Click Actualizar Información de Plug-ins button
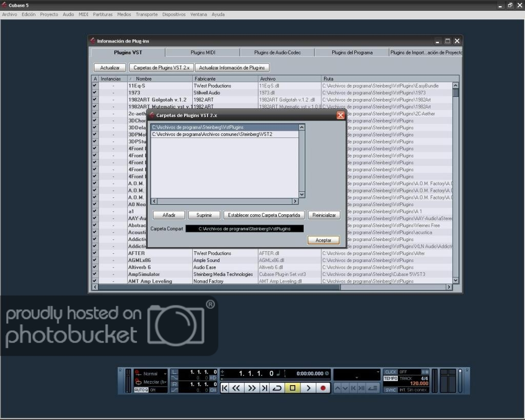Image resolution: width=525 pixels, height=420 pixels. pos(232,68)
